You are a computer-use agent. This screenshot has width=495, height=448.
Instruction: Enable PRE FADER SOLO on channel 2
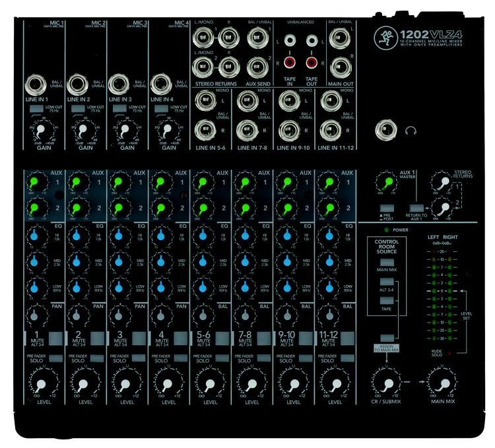(97, 358)
